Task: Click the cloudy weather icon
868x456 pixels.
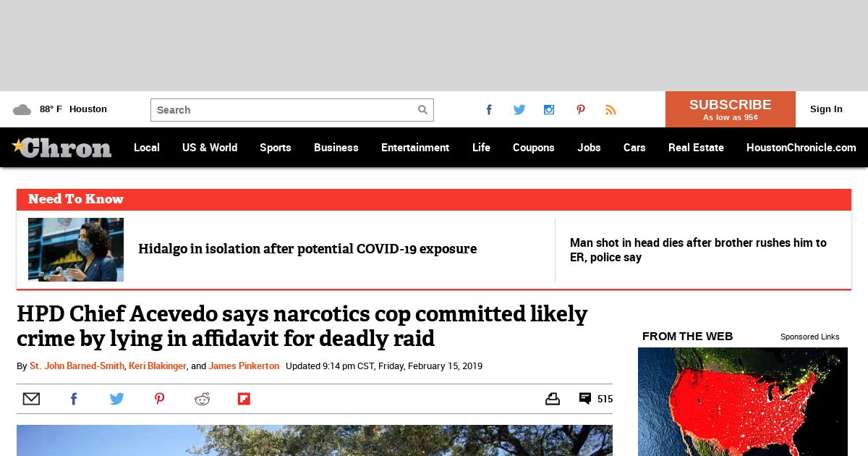Action: 22,110
